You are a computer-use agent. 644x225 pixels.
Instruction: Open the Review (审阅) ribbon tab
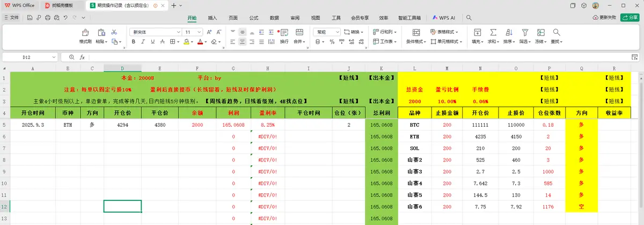click(x=295, y=18)
